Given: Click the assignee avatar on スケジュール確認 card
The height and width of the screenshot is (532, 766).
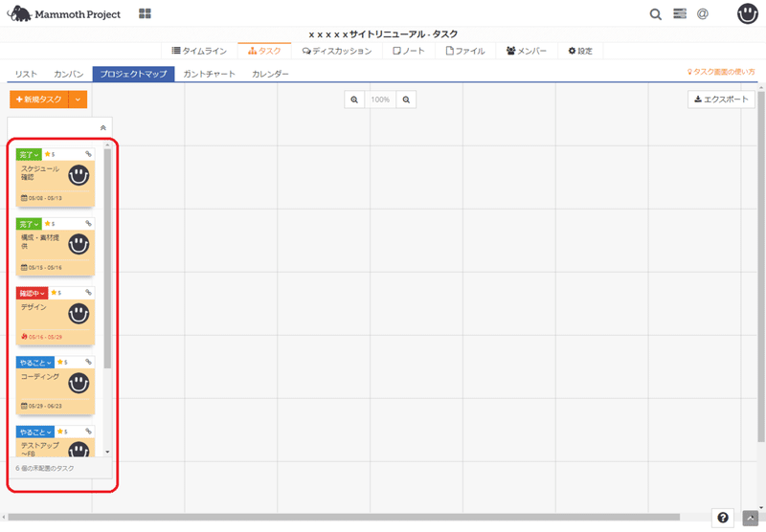Looking at the screenshot, I should pos(79,175).
